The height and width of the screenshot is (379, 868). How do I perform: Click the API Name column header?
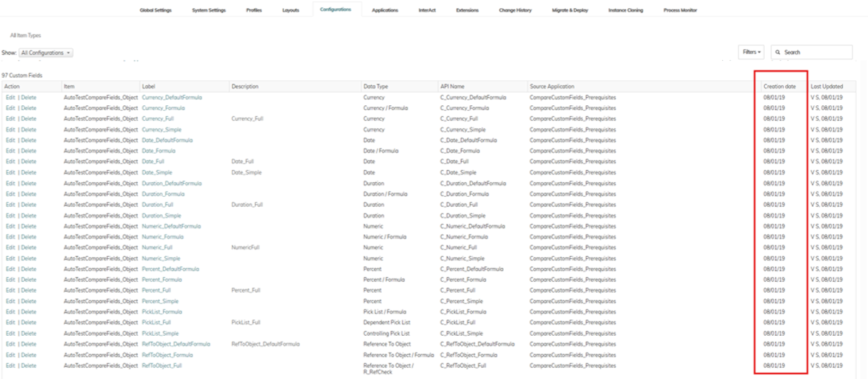[x=452, y=86]
